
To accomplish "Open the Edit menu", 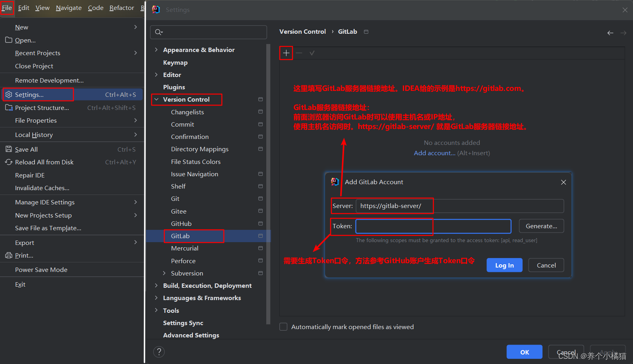I will coord(24,8).
